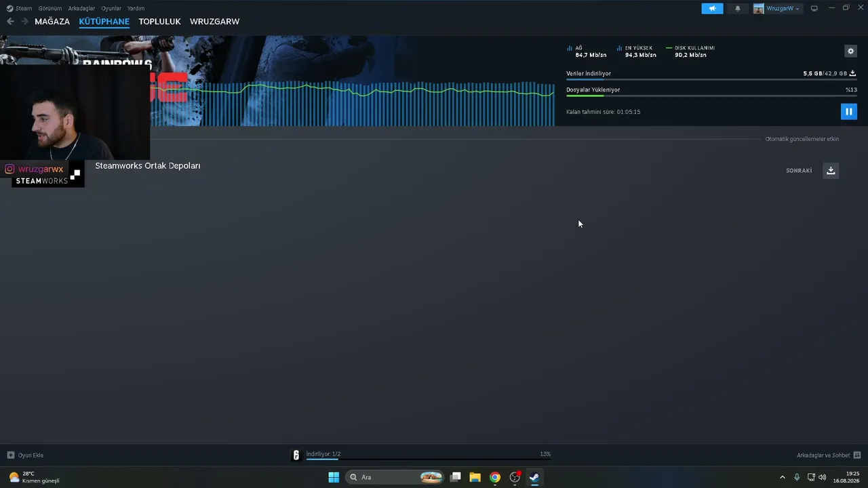Image resolution: width=868 pixels, height=488 pixels.
Task: Switch to the KÜTÜPHANE tab
Action: pos(104,22)
